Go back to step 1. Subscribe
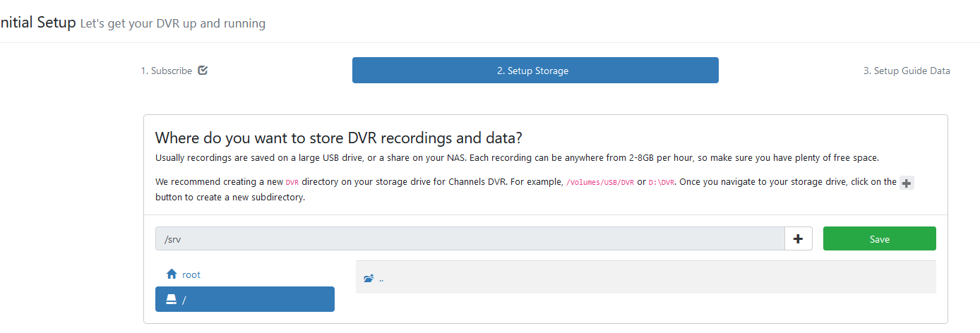 pyautogui.click(x=167, y=71)
